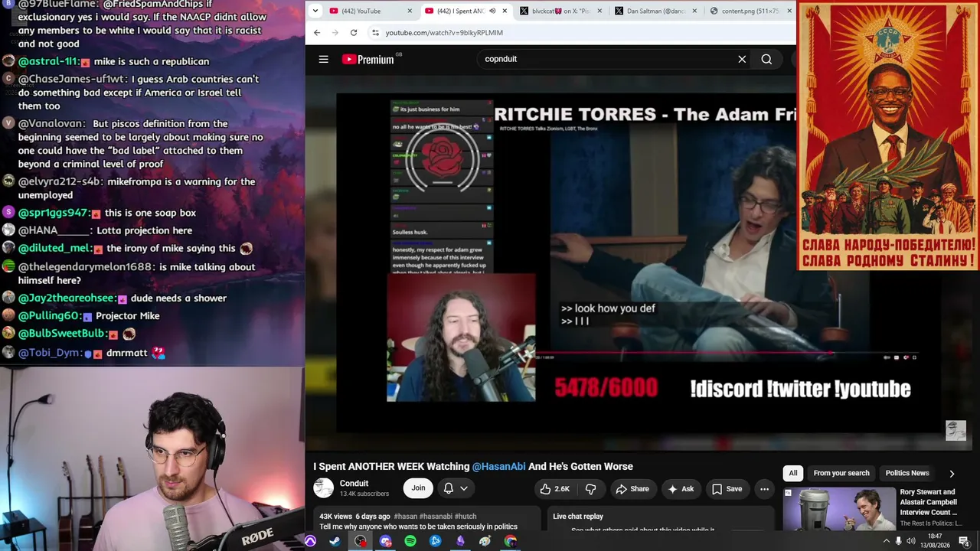This screenshot has height=551, width=980.
Task: Open the Rory Stewart video thumbnail
Action: coord(839,509)
